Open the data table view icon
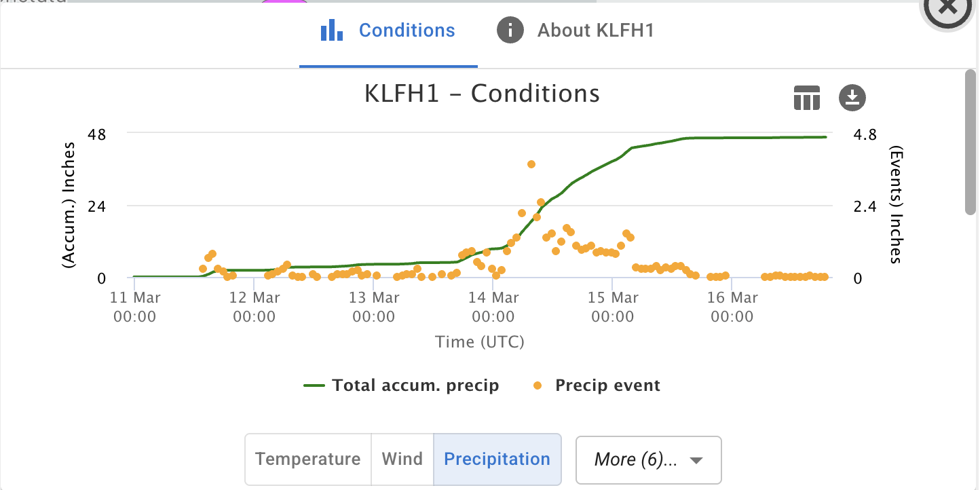This screenshot has height=490, width=980. tap(807, 98)
